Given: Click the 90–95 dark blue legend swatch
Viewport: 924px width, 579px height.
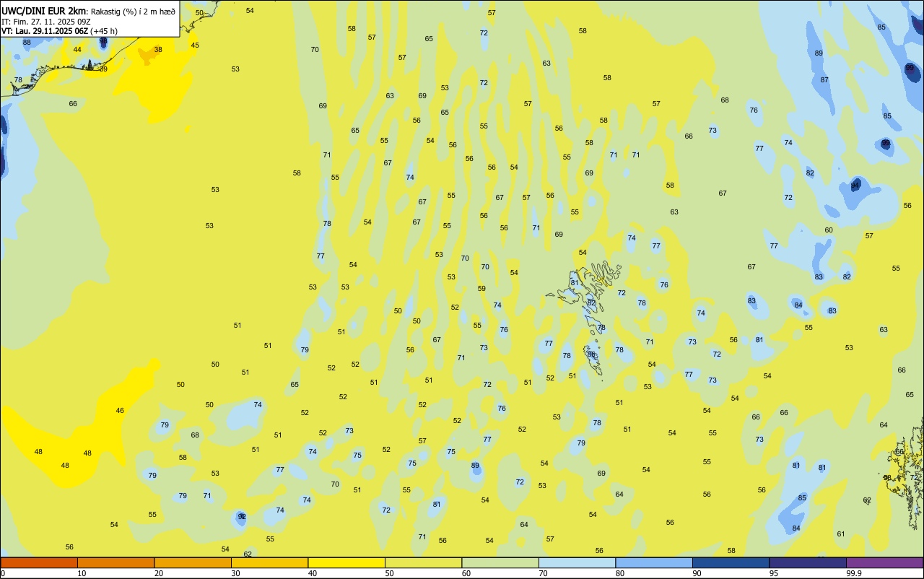Looking at the screenshot, I should [x=731, y=562].
